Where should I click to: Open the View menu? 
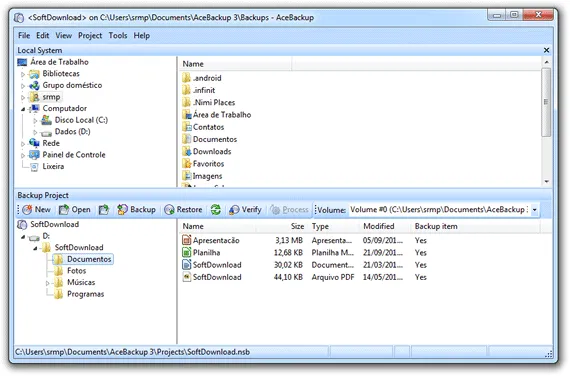pos(64,36)
